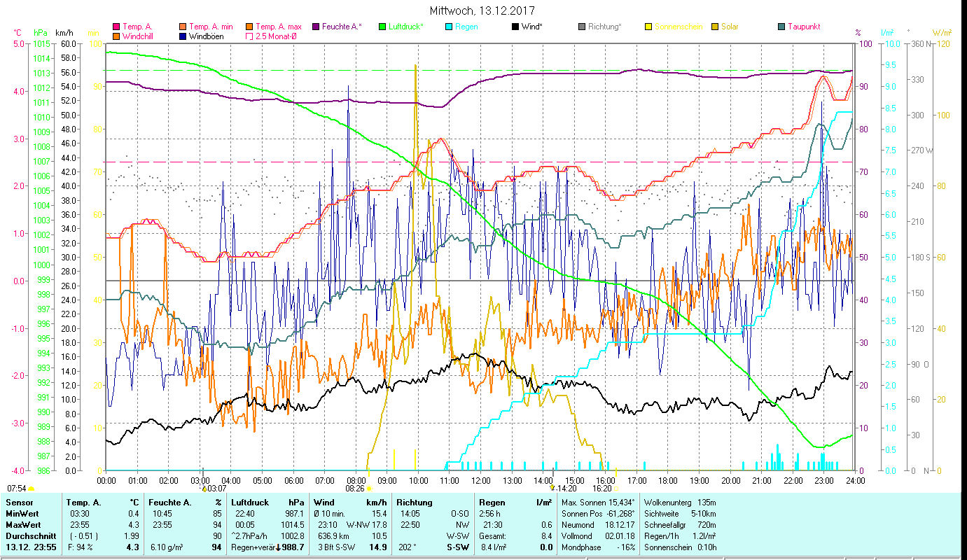Screen dimensions: 967x560
Task: Click the 3 Bft S-SW wind reading
Action: (338, 547)
